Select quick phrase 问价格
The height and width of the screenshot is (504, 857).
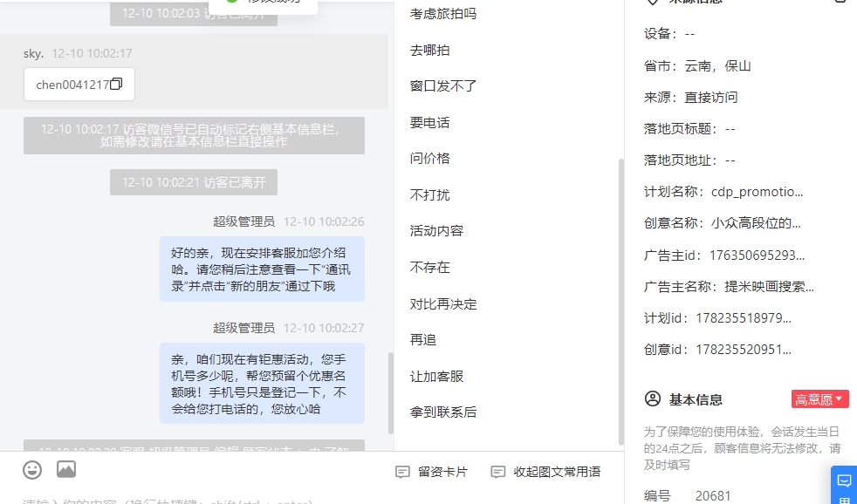[x=429, y=159]
